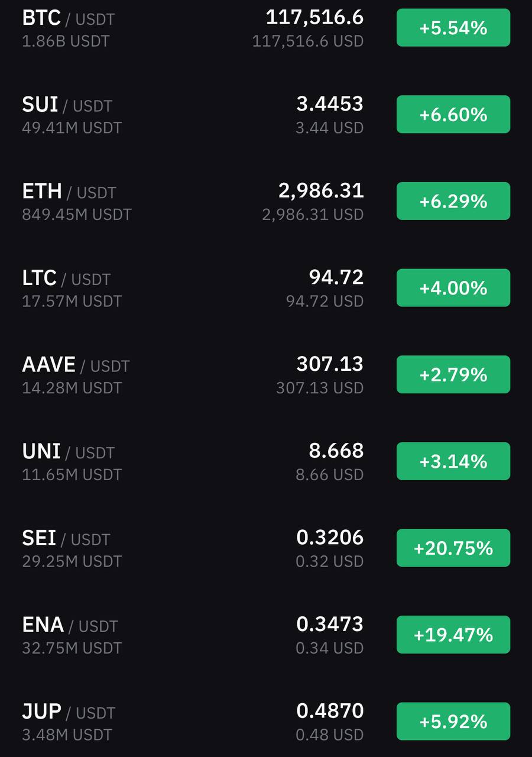Click the 2,986.31 ETH price

(321, 190)
